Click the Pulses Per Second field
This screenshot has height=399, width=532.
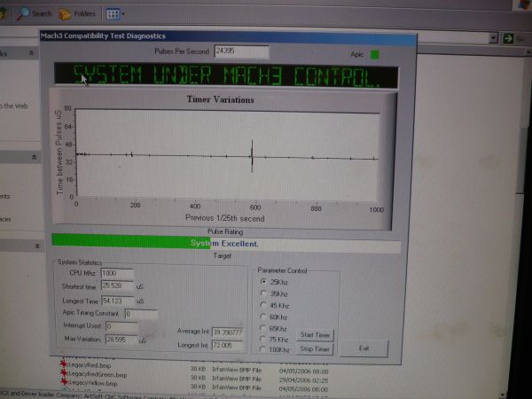tap(241, 51)
